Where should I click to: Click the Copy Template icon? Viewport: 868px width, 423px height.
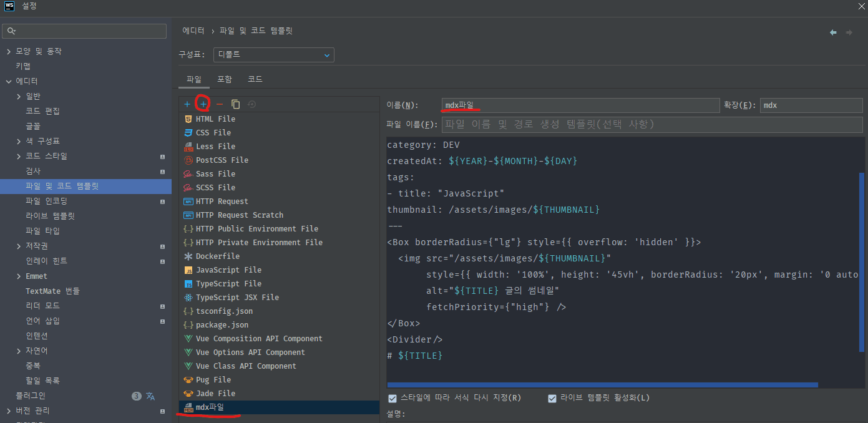tap(235, 104)
